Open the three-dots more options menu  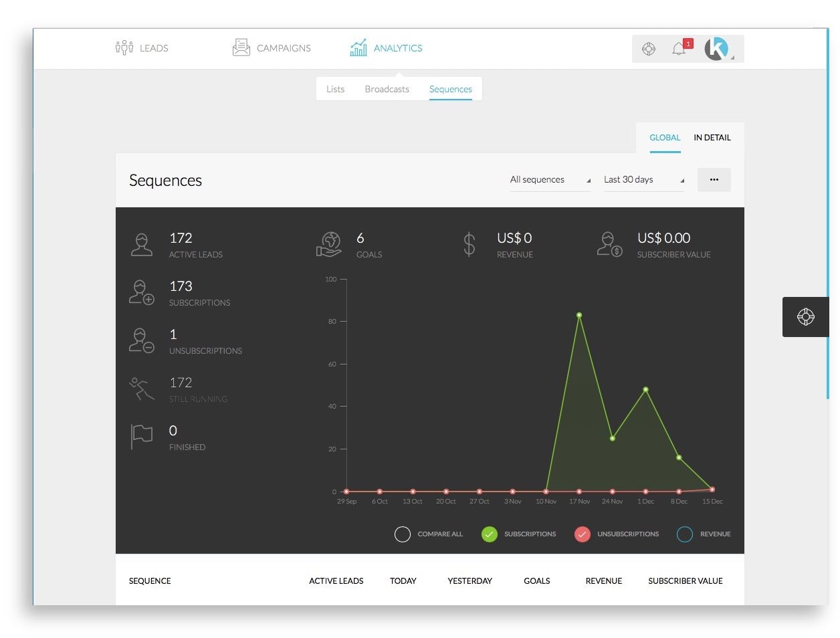[714, 180]
